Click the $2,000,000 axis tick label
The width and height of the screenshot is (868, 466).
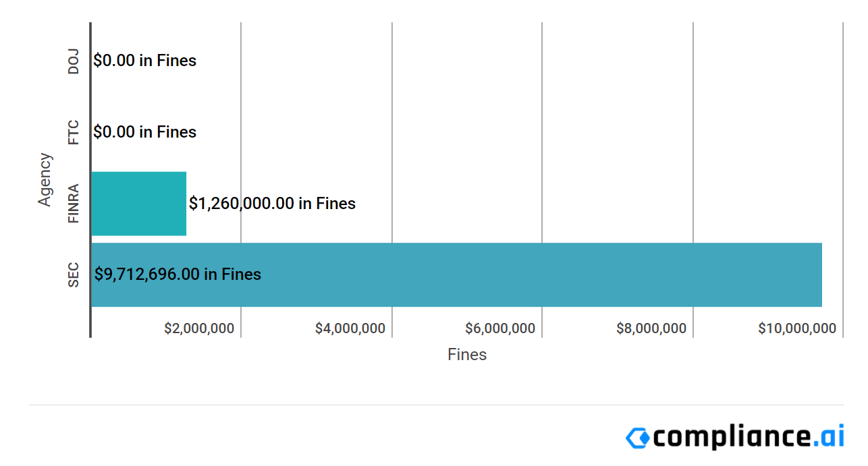[199, 329]
